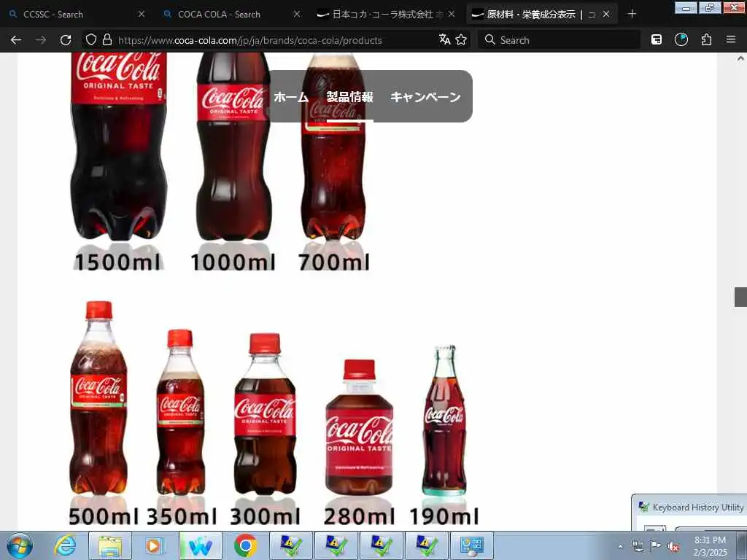Close the COCA COLA - Search tab
This screenshot has width=747, height=560.
coord(297,15)
